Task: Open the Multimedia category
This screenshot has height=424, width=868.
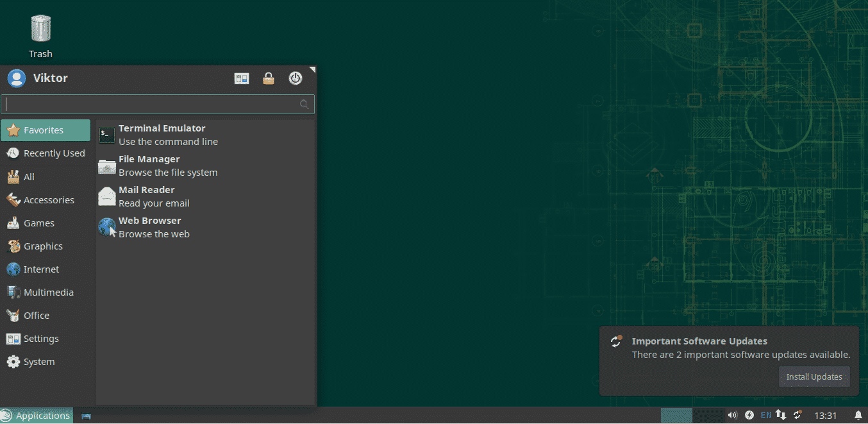Action: click(x=46, y=292)
